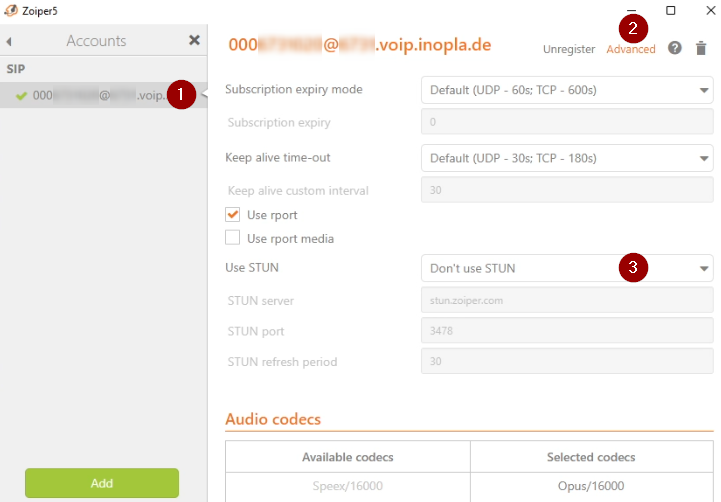
Task: Click the green registered checkmark icon
Action: (x=21, y=96)
